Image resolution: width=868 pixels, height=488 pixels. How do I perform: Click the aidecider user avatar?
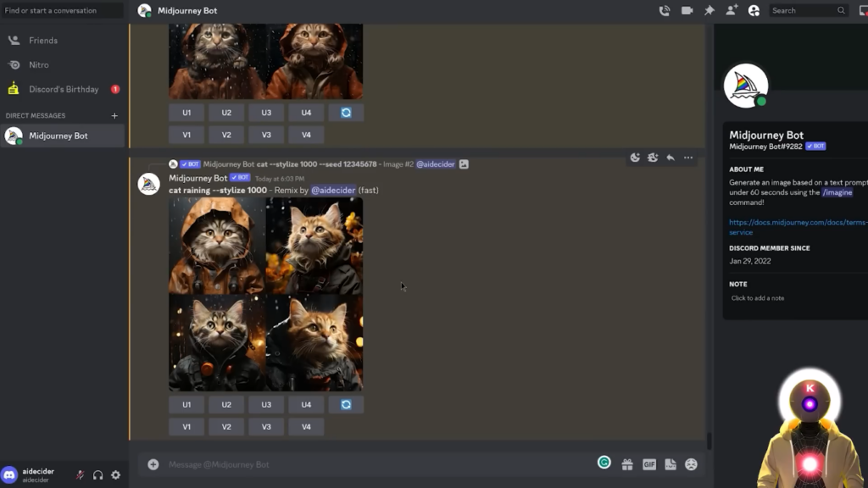click(9, 474)
